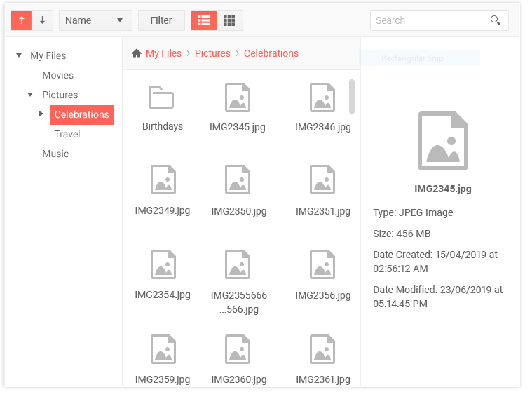Select IMG2359.jpg file icon
This screenshot has width=529, height=396.
[x=164, y=349]
